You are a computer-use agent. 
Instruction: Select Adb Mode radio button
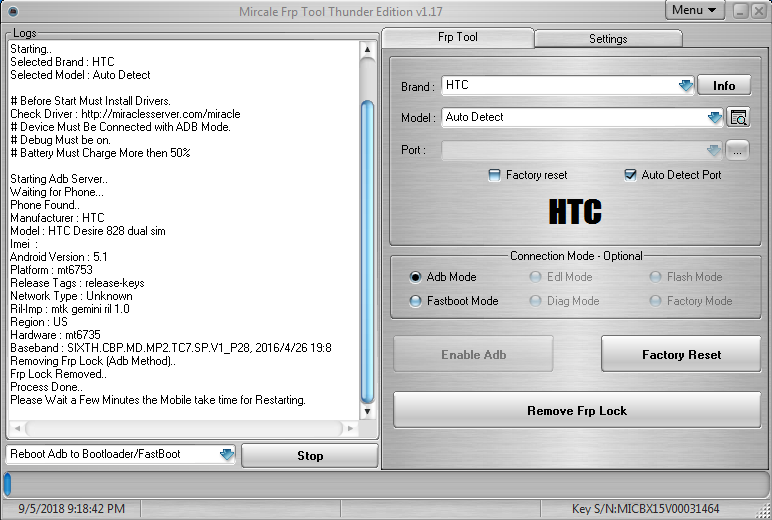click(415, 277)
